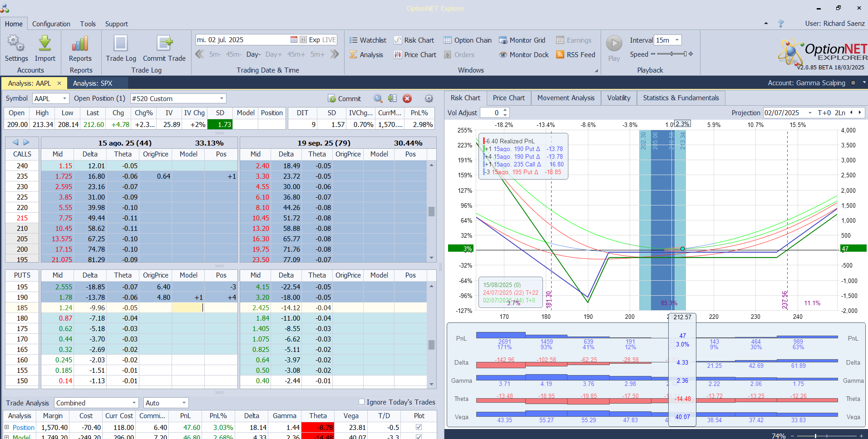This screenshot has height=439, width=868.
Task: Select the Volatility tab
Action: [x=619, y=98]
